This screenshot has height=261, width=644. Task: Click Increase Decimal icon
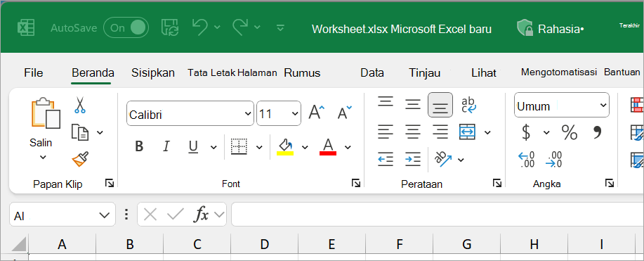pyautogui.click(x=527, y=159)
